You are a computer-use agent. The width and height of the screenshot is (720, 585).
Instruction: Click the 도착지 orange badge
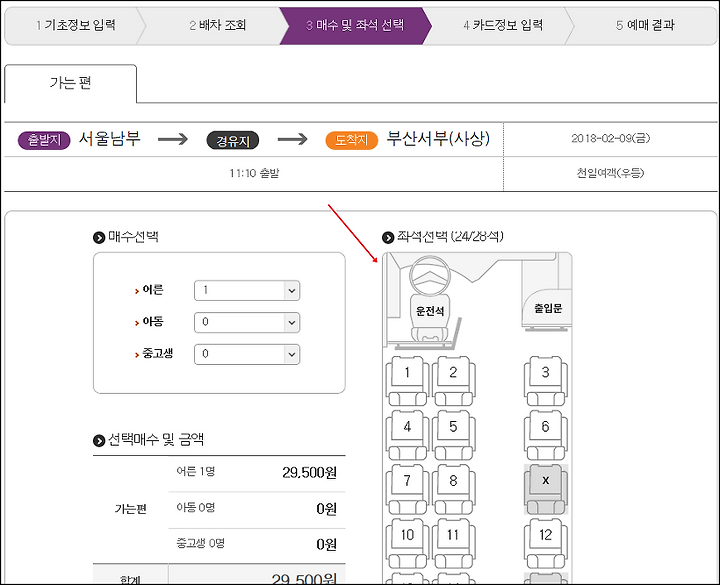tap(352, 140)
